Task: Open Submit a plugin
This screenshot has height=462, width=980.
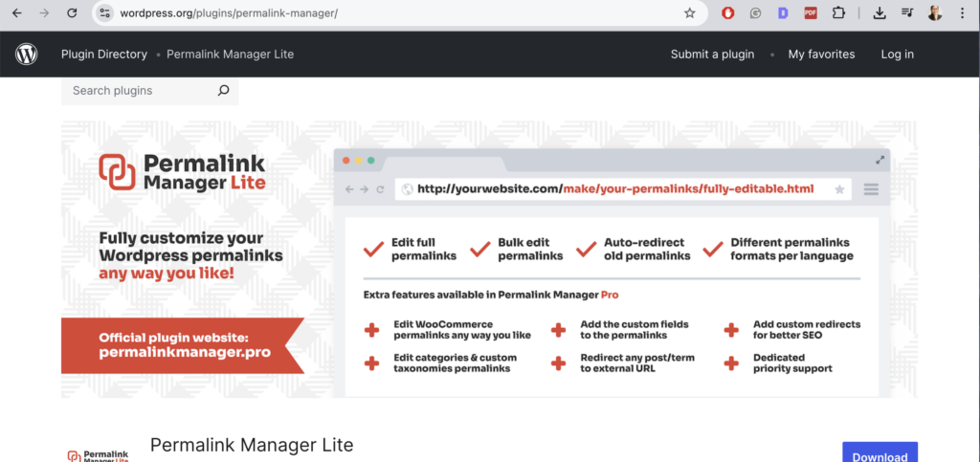Action: pyautogui.click(x=712, y=55)
